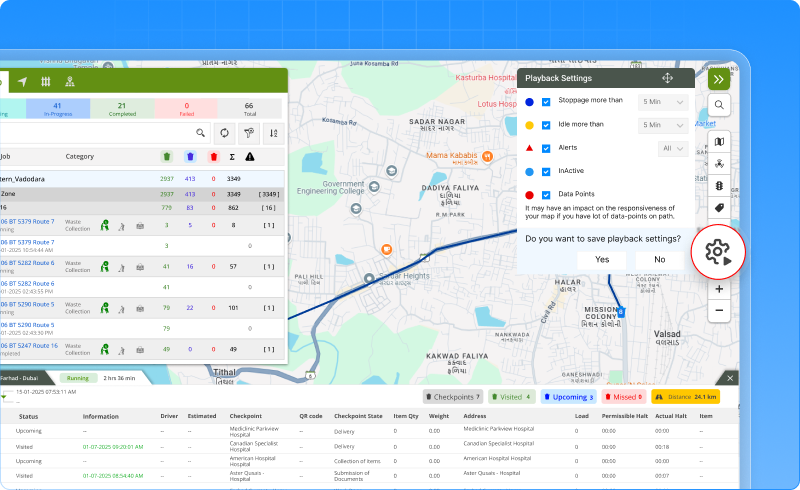Open the Idle duration 5 Min dropdown

[665, 125]
